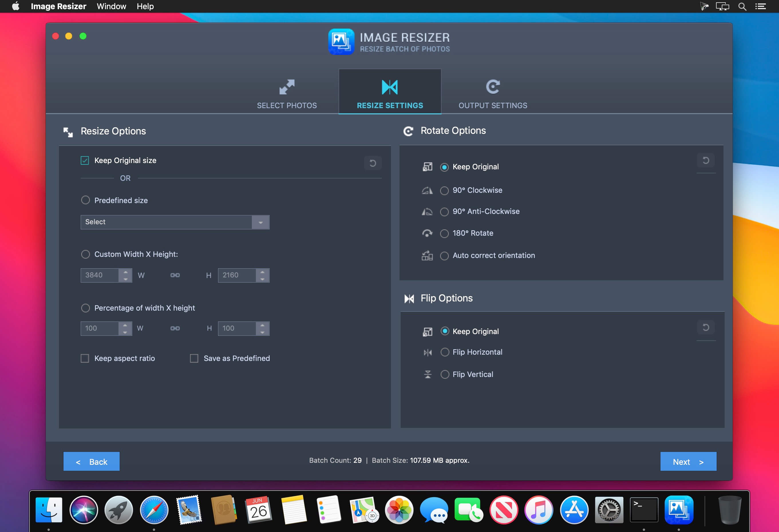Open System Preferences from the dock
The width and height of the screenshot is (779, 532).
pyautogui.click(x=609, y=510)
